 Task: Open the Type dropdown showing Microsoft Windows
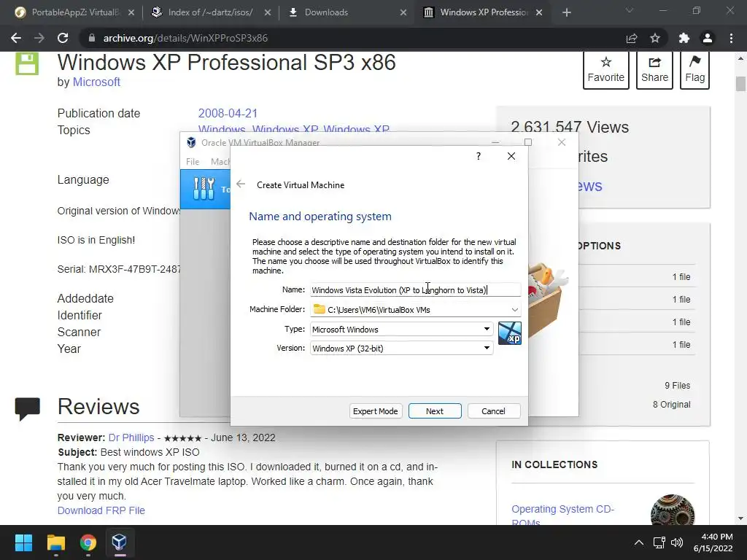coord(401,329)
